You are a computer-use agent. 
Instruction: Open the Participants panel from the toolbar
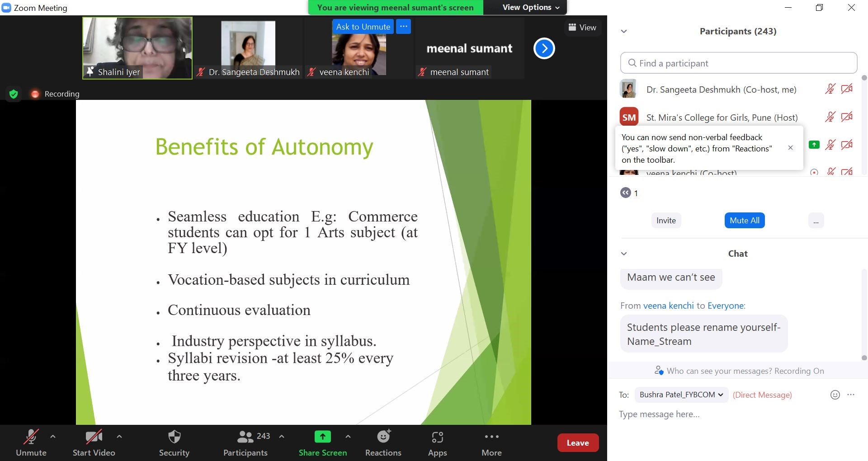[x=245, y=443]
